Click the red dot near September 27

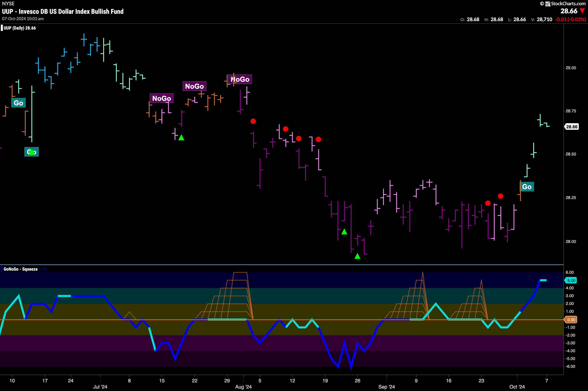[501, 196]
